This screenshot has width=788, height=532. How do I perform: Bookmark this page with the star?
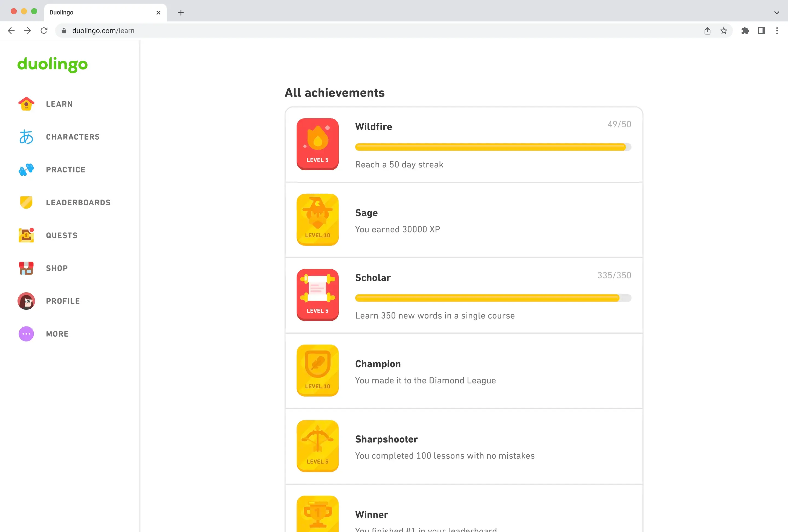click(724, 31)
